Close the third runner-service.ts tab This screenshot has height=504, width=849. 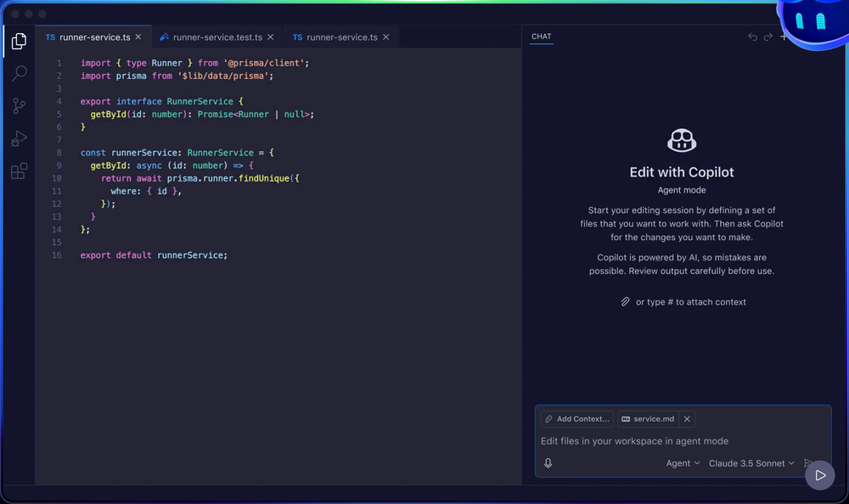coord(386,37)
